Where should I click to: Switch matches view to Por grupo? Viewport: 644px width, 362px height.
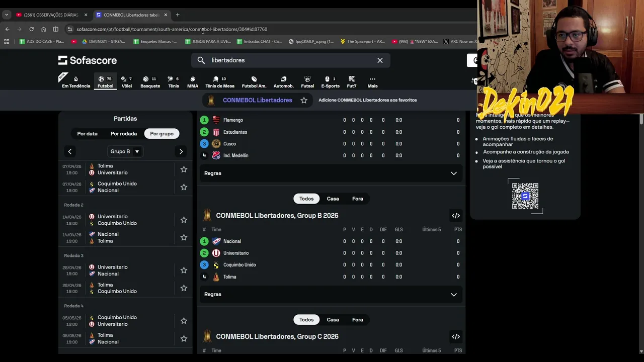point(162,134)
